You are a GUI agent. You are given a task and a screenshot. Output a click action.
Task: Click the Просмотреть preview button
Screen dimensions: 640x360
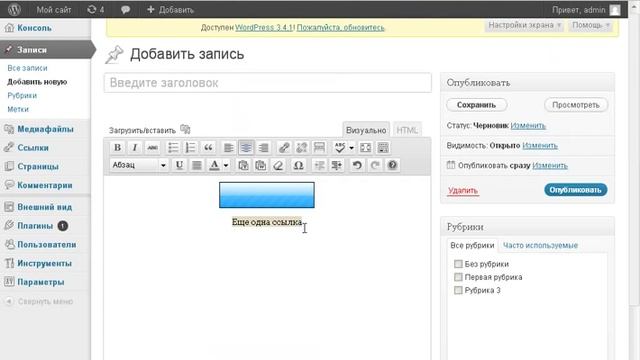576,105
